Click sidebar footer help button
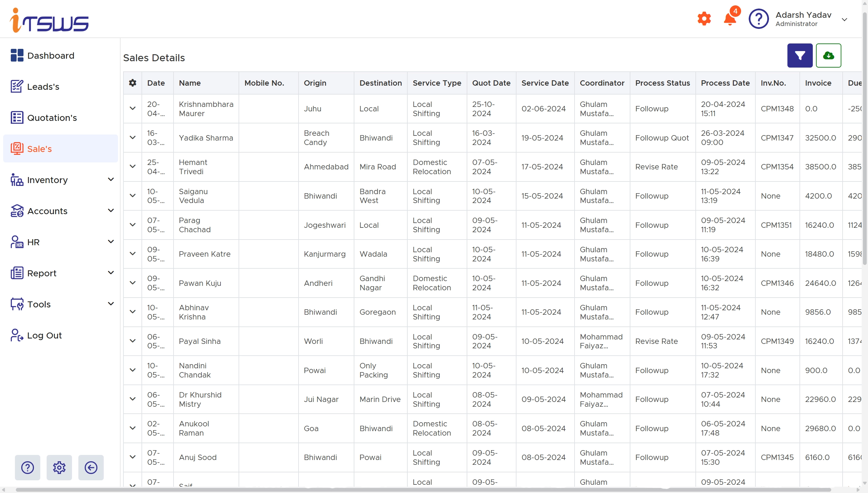Viewport: 868px width, 493px height. (x=27, y=467)
